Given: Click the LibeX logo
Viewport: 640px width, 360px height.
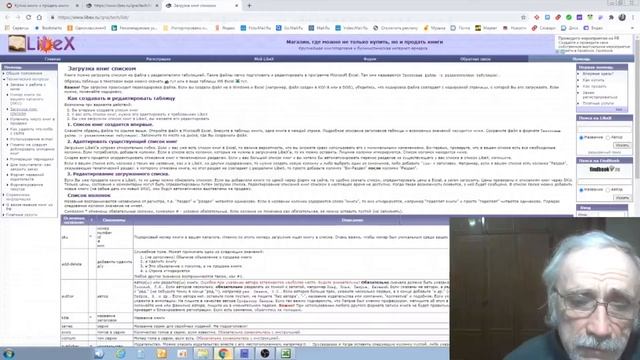Looking at the screenshot, I should (42, 44).
